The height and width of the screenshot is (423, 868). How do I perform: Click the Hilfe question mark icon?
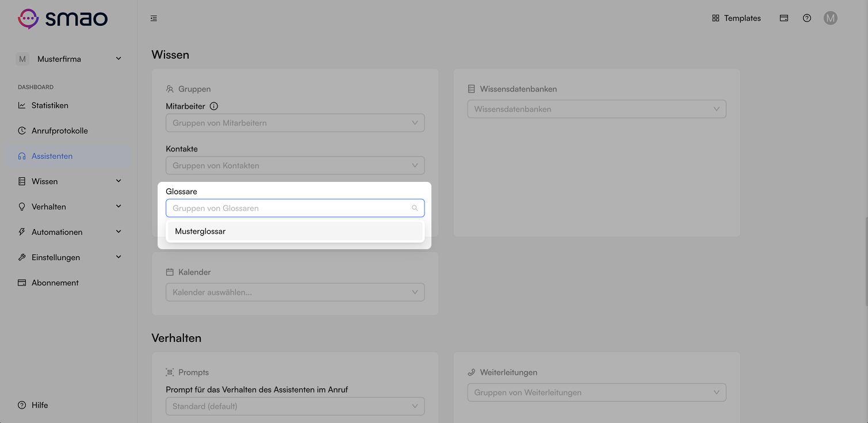(x=22, y=405)
